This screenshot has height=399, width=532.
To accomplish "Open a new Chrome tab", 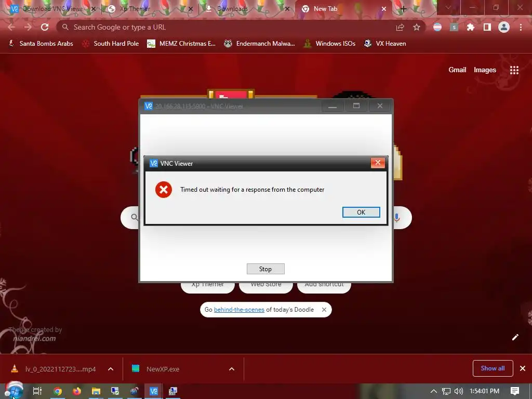I will click(x=403, y=9).
